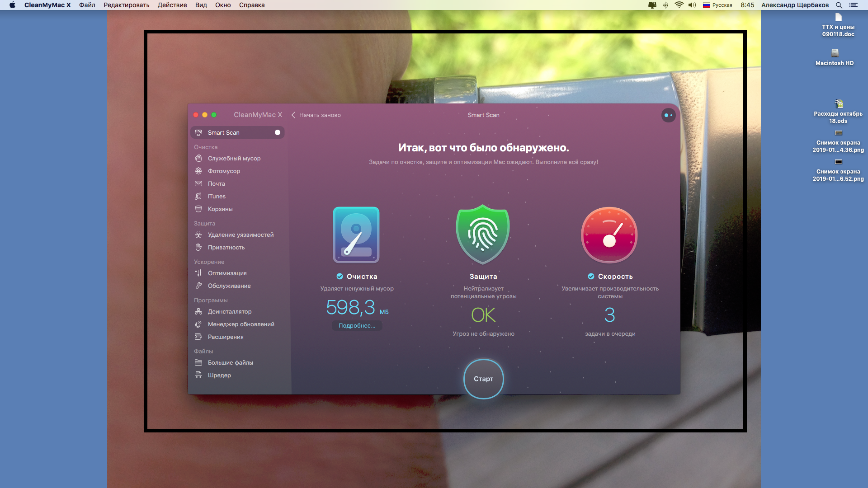868x488 pixels.
Task: Click the large fingerprint shield Защита icon
Action: (483, 235)
